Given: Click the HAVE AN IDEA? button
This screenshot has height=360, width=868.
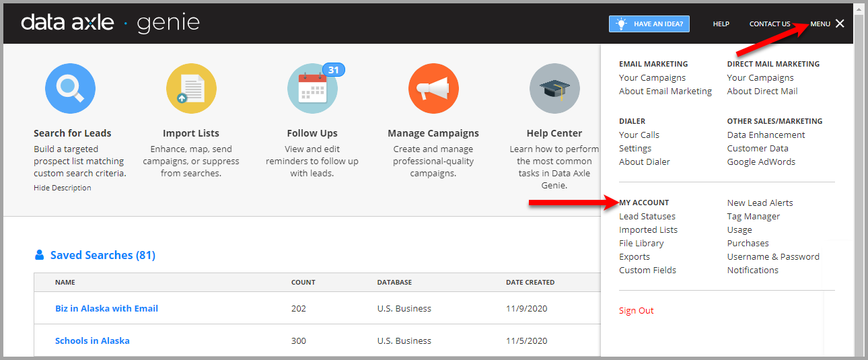Looking at the screenshot, I should coord(649,24).
